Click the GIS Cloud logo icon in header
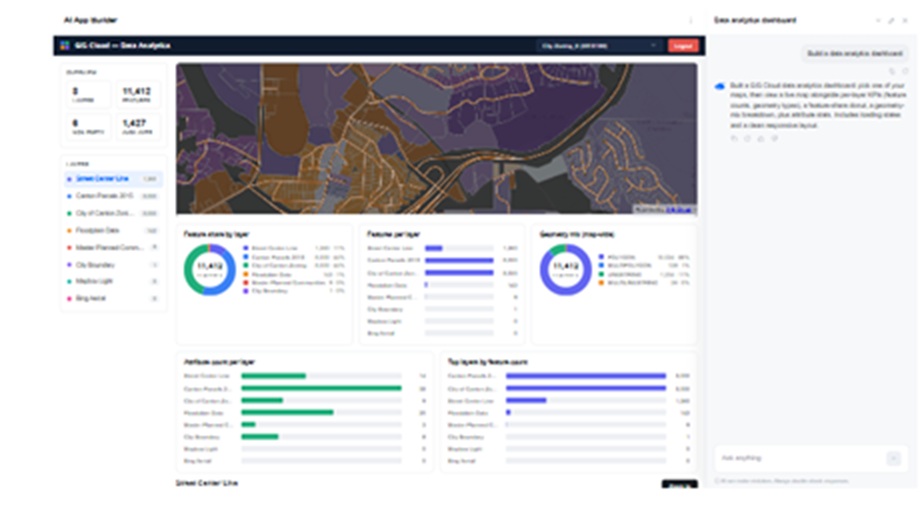 (x=65, y=45)
